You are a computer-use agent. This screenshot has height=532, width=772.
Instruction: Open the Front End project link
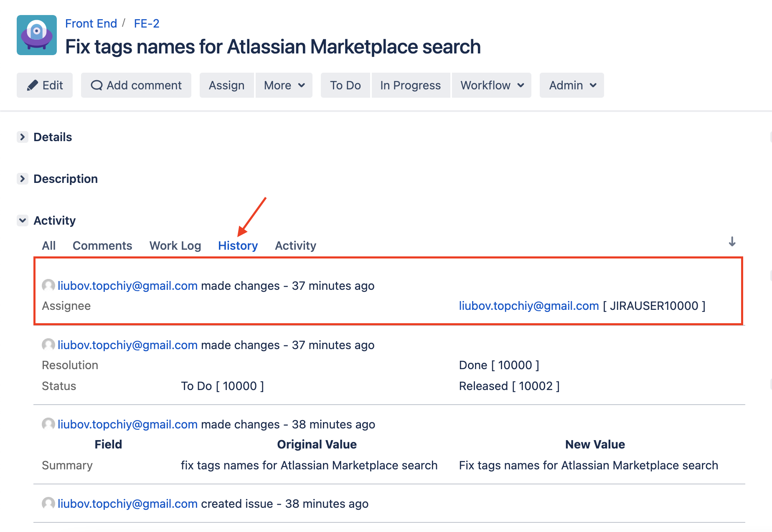pyautogui.click(x=91, y=23)
